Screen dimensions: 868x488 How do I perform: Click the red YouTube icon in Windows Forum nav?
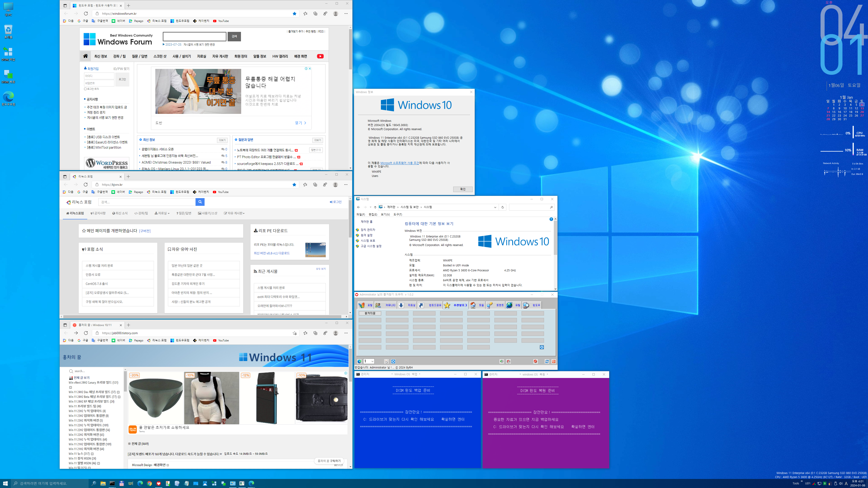[320, 56]
